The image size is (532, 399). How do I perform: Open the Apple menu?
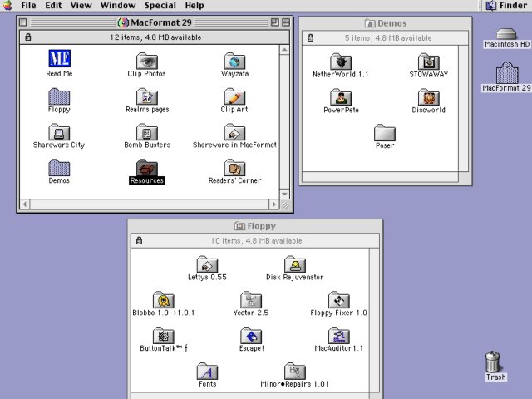[7, 6]
